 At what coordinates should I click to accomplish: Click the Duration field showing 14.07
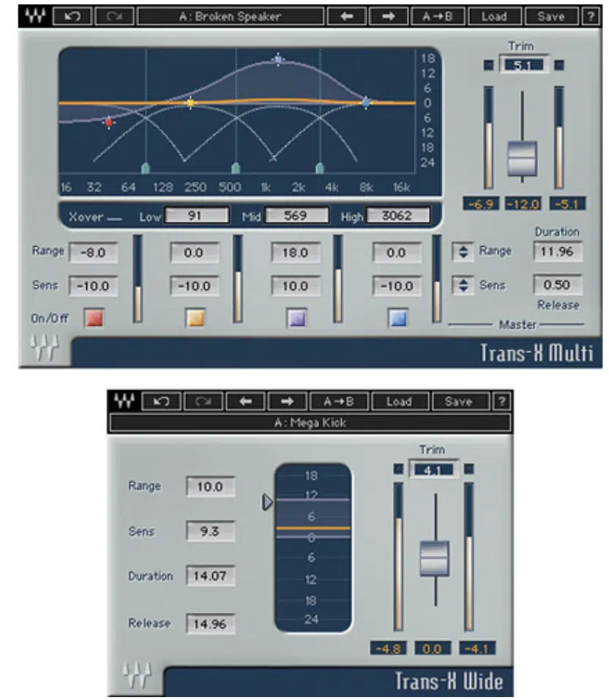point(211,576)
